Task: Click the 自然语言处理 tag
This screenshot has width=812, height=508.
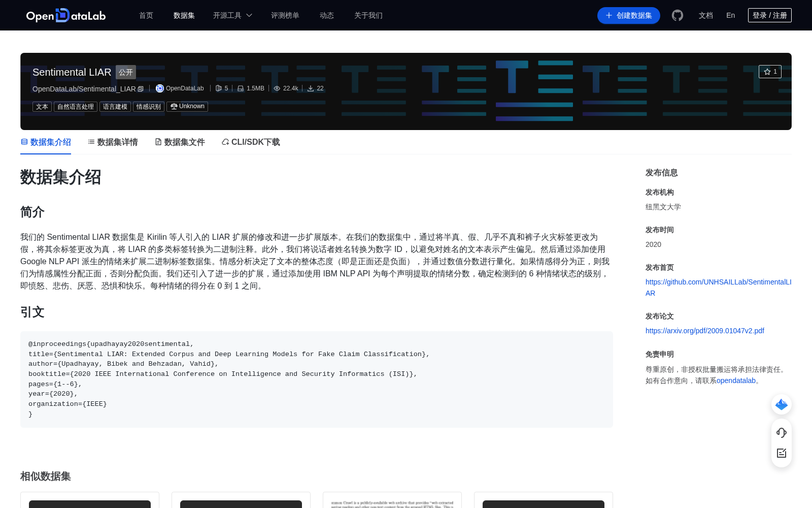Action: click(76, 107)
